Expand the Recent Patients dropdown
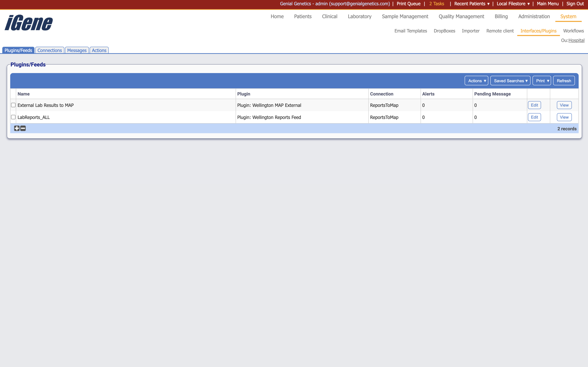Screen dimensions: 588x367 tap(471, 4)
